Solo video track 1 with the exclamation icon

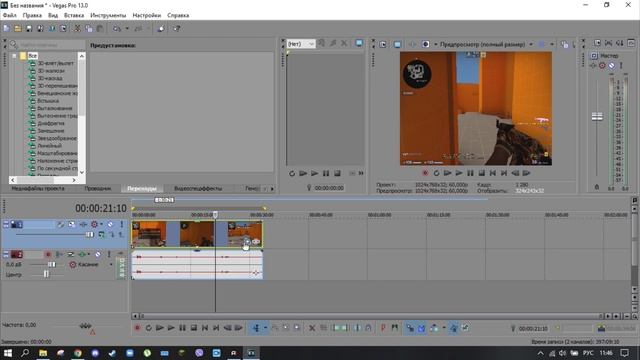click(x=121, y=224)
